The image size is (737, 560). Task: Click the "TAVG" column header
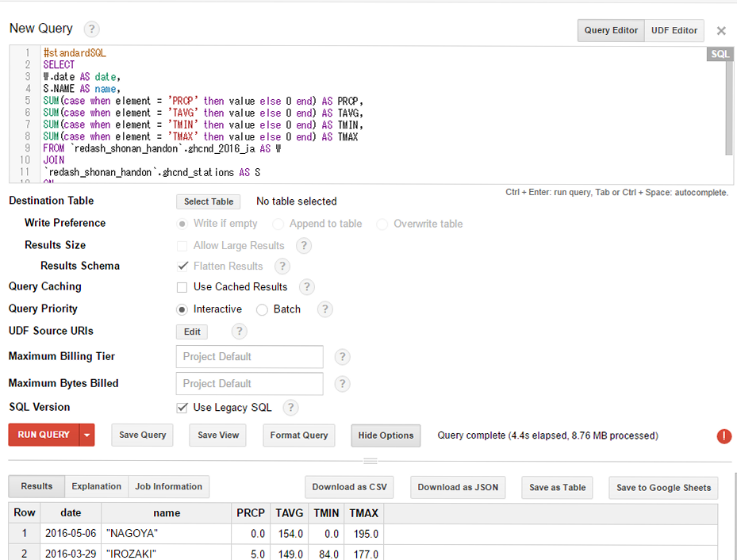[289, 513]
